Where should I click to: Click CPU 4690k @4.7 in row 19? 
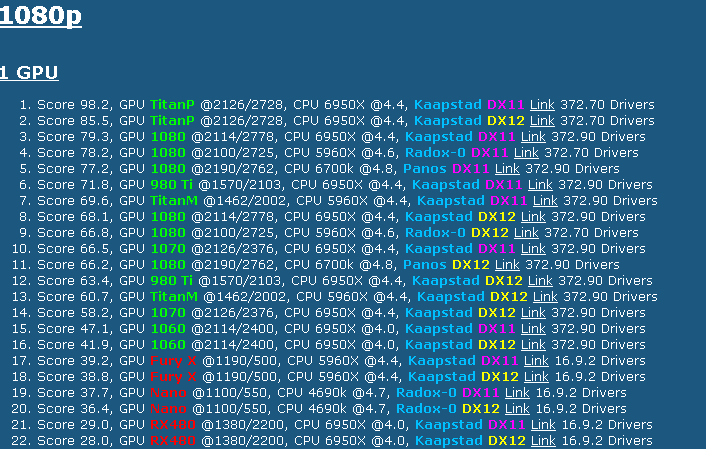click(333, 393)
